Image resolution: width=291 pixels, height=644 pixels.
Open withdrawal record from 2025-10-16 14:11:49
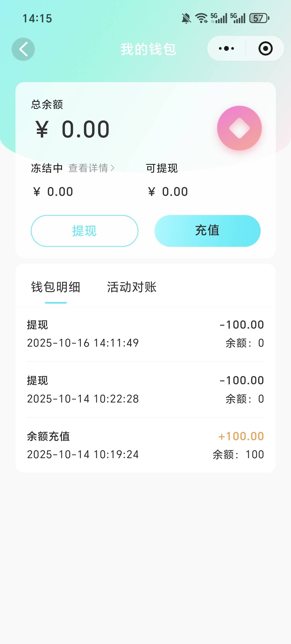[x=145, y=334]
